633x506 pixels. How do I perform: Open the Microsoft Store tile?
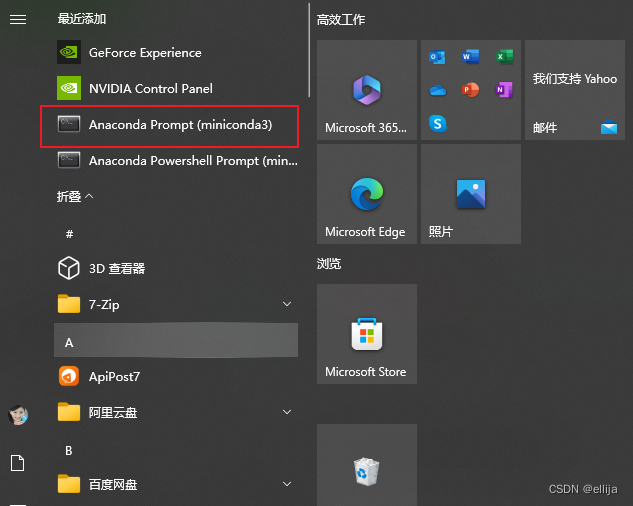click(x=366, y=334)
